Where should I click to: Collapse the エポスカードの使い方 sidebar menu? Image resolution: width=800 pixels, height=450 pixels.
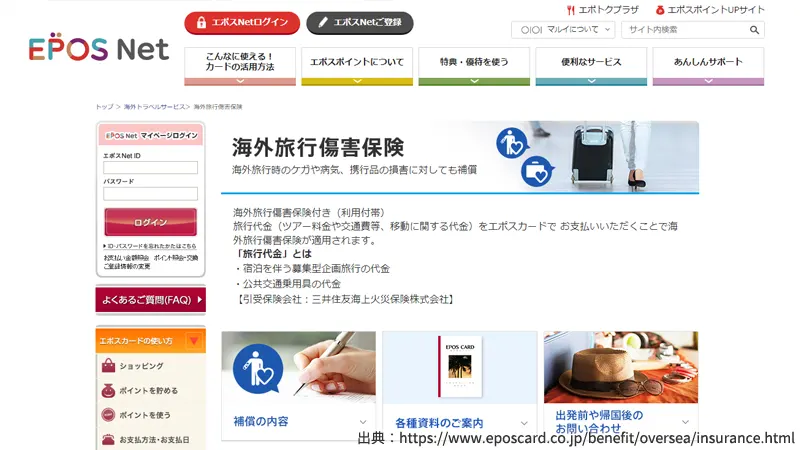tap(194, 340)
